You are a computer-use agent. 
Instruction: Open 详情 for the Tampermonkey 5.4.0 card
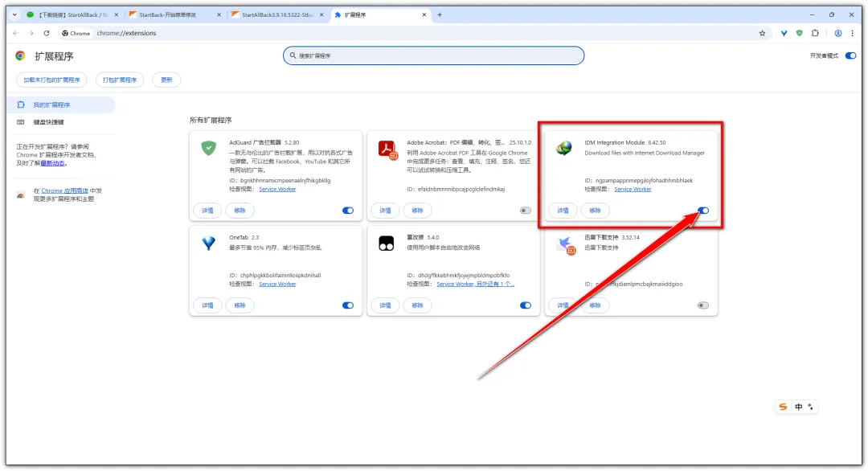click(385, 305)
